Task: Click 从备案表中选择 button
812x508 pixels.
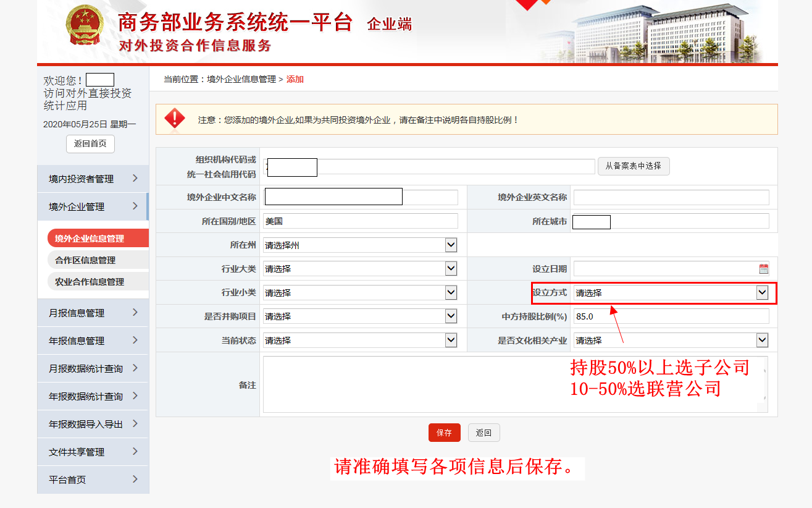Action: pyautogui.click(x=633, y=166)
